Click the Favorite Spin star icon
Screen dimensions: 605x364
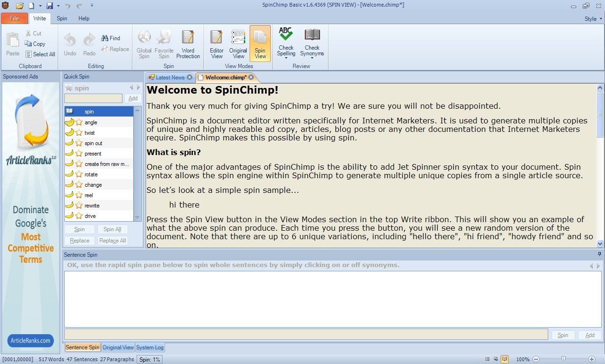point(164,38)
